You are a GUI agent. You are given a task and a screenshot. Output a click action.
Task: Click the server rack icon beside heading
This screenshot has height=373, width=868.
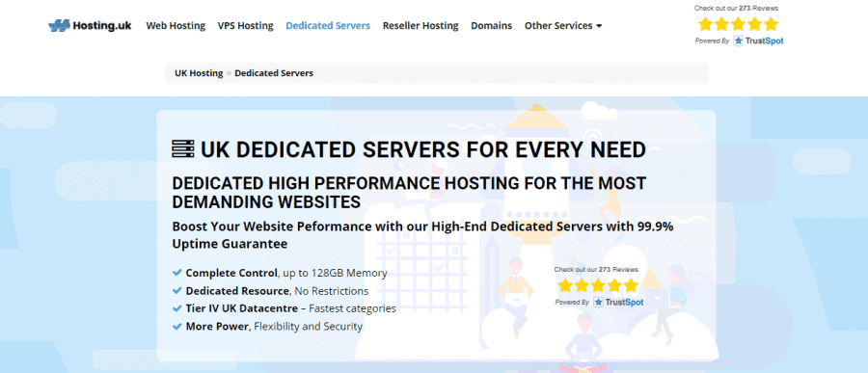[x=183, y=149]
